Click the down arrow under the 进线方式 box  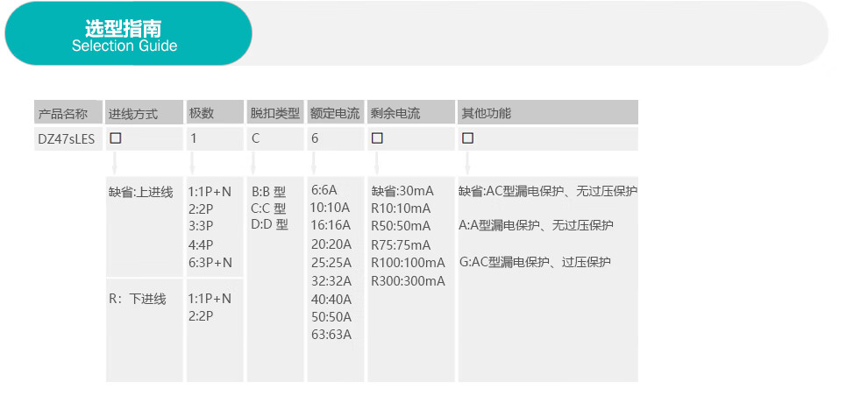coord(114,162)
